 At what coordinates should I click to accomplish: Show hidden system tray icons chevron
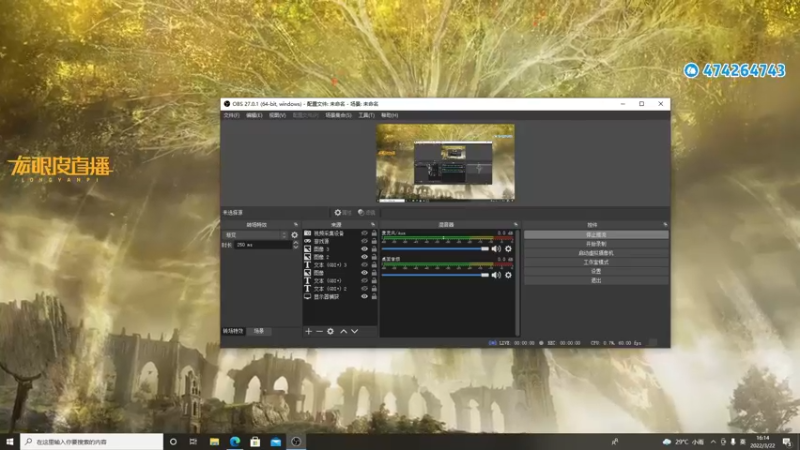point(713,442)
